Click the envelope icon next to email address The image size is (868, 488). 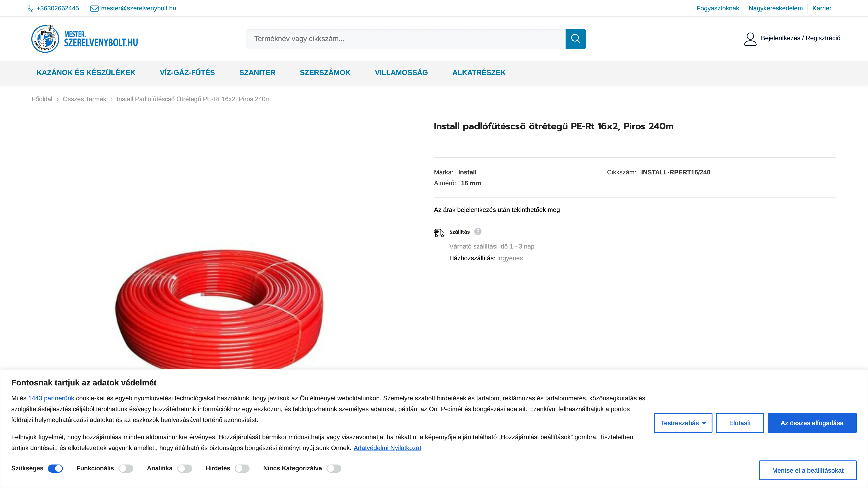(x=94, y=8)
